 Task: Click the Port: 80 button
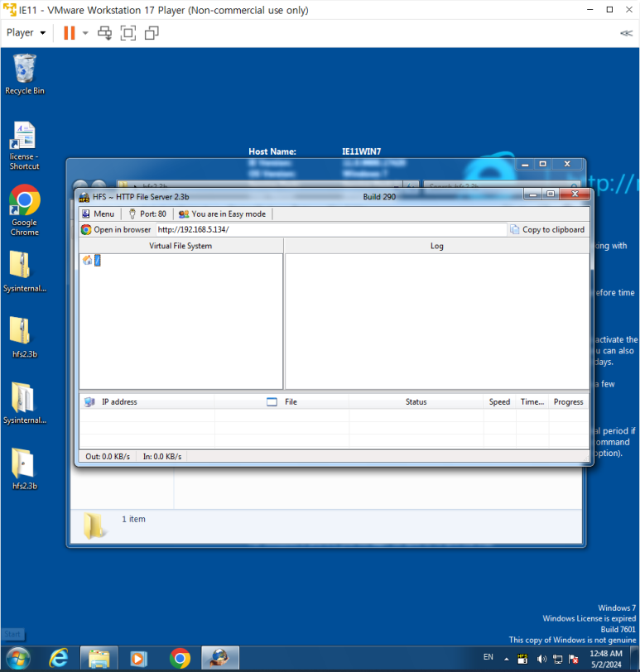click(x=147, y=214)
